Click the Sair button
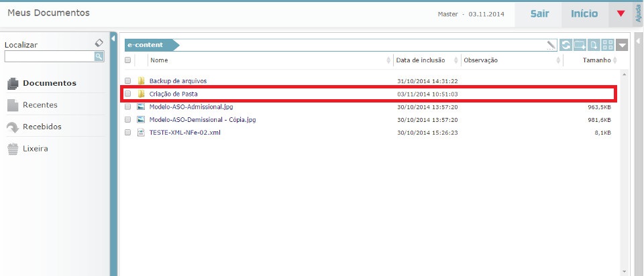Viewport: 644px width, 276px height. [x=539, y=13]
